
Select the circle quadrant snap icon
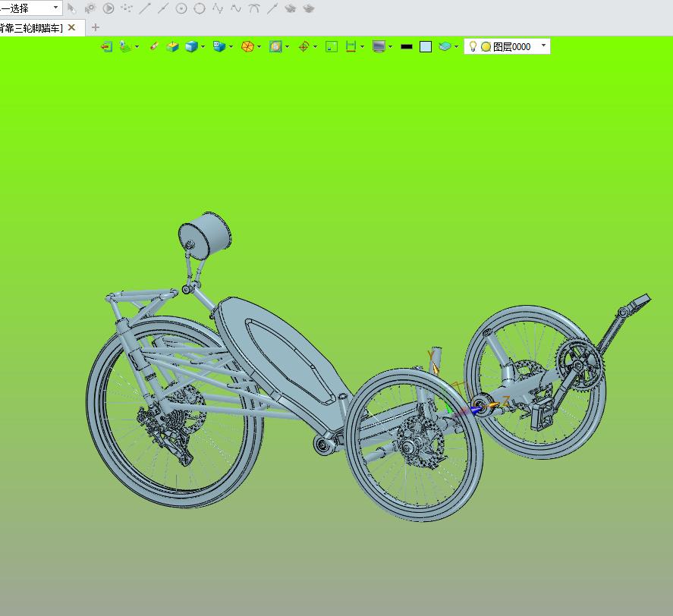point(200,8)
